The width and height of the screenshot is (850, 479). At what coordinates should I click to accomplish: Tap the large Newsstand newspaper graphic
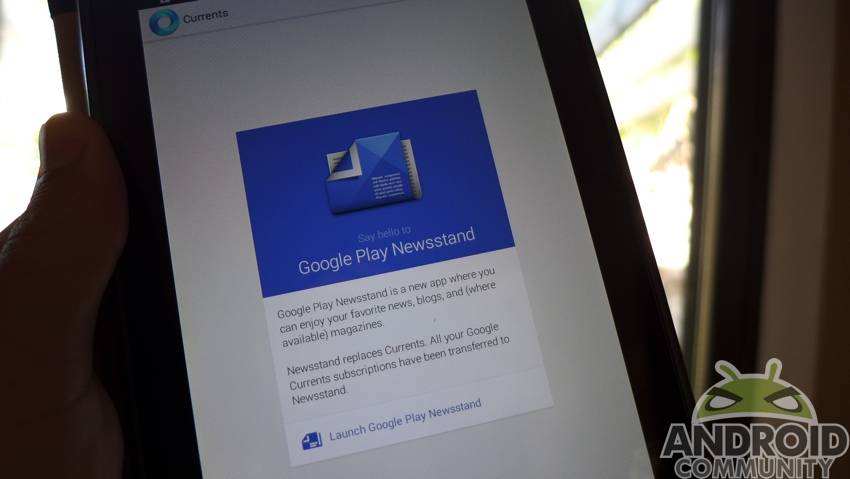click(373, 172)
